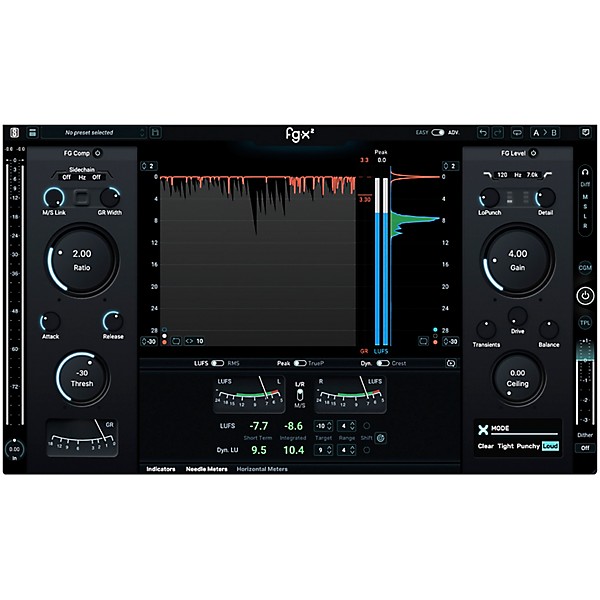Save preset with the floppy disk icon
Screen dimensions: 600x600
pyautogui.click(x=155, y=132)
